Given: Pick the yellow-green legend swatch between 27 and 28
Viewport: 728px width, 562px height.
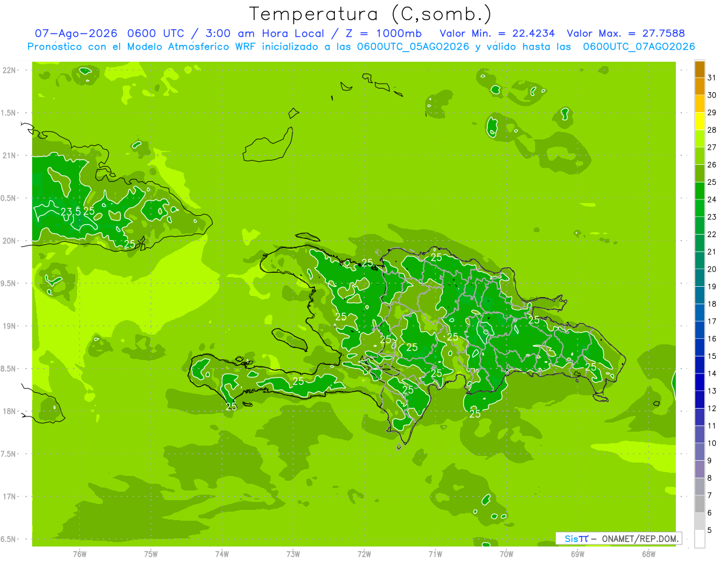Looking at the screenshot, I should [699, 138].
